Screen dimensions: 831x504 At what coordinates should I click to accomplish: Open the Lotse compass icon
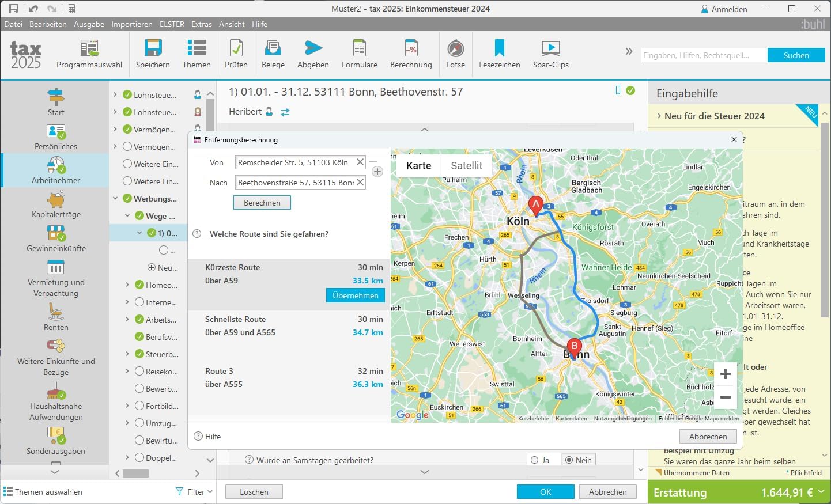[455, 48]
